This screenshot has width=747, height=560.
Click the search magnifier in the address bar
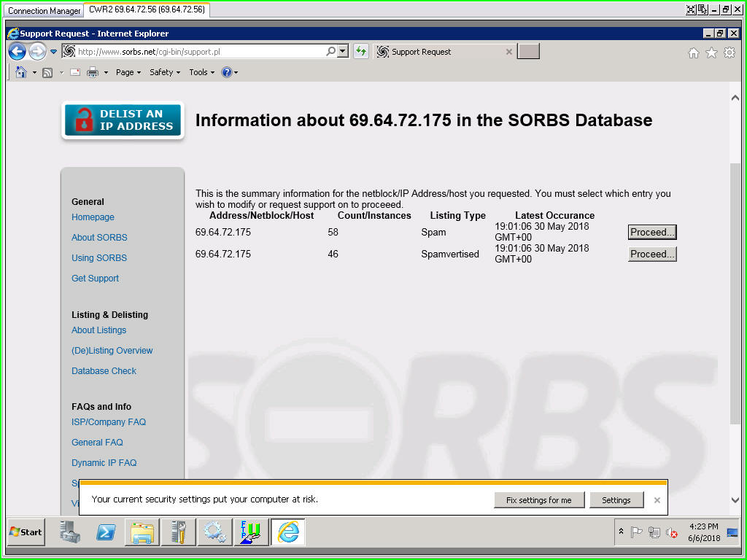(330, 52)
